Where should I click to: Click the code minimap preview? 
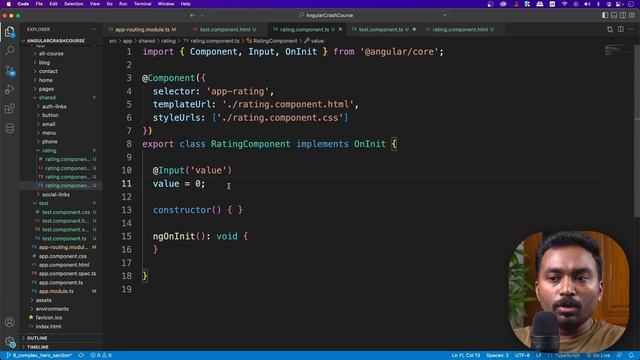[x=617, y=50]
